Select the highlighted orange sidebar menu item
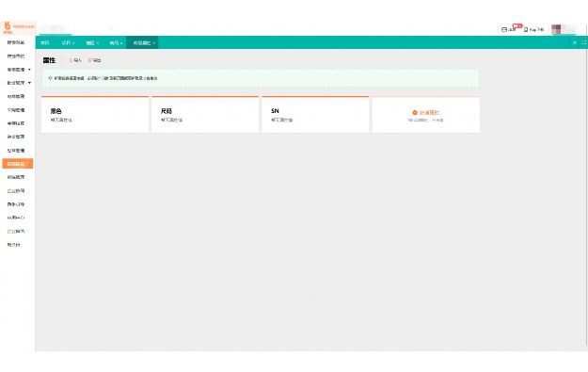 point(18,164)
